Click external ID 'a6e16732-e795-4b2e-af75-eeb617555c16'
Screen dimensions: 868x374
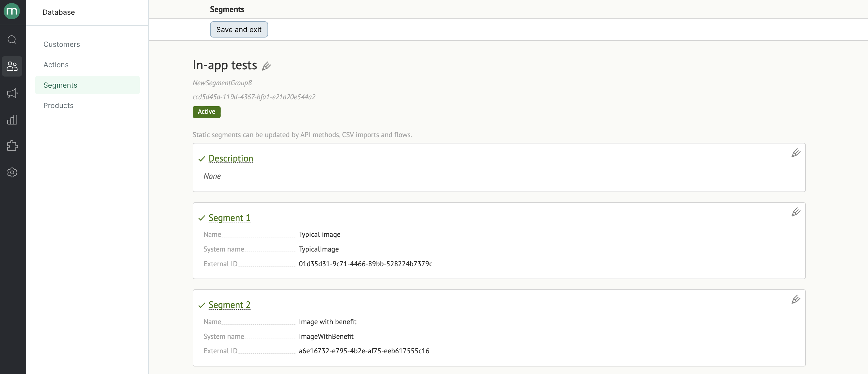[364, 351]
